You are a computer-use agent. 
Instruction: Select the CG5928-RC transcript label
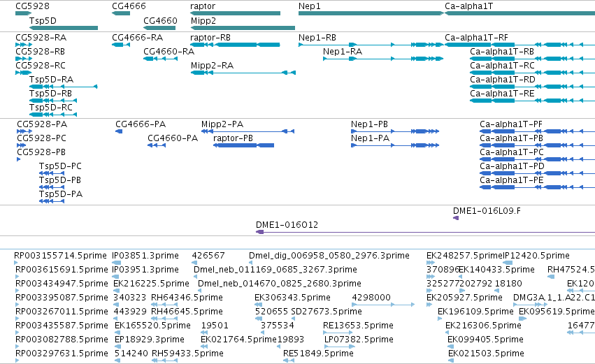(41, 65)
